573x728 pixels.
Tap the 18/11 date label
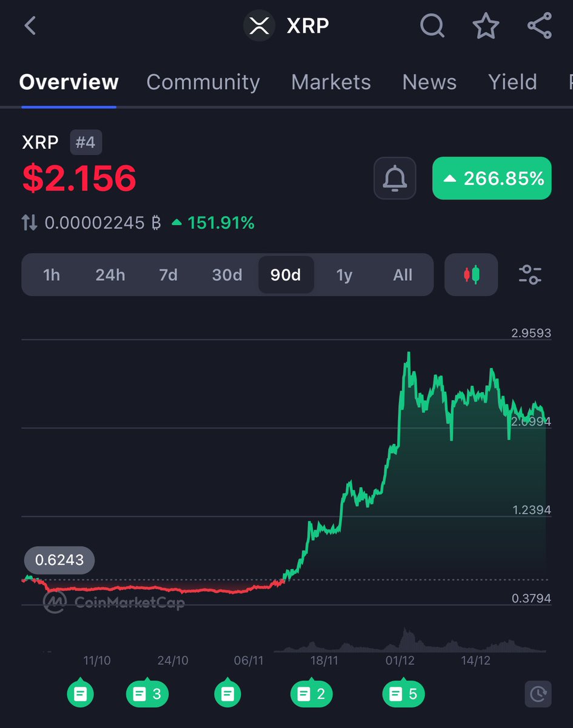point(324,660)
